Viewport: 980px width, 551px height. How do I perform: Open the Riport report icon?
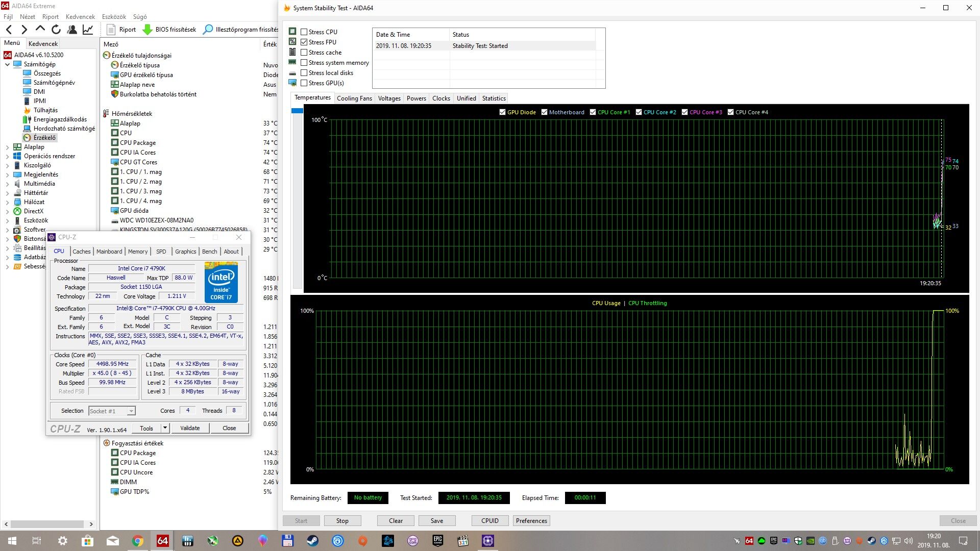(111, 30)
